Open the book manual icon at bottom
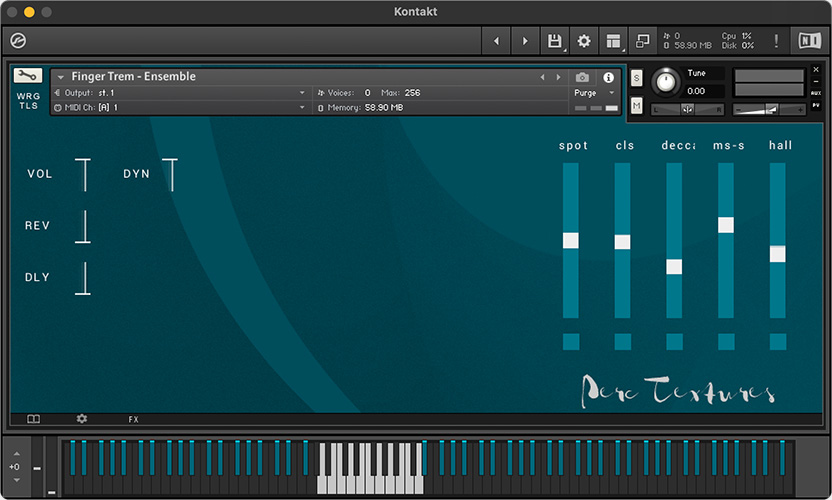This screenshot has height=500, width=832. click(x=33, y=419)
